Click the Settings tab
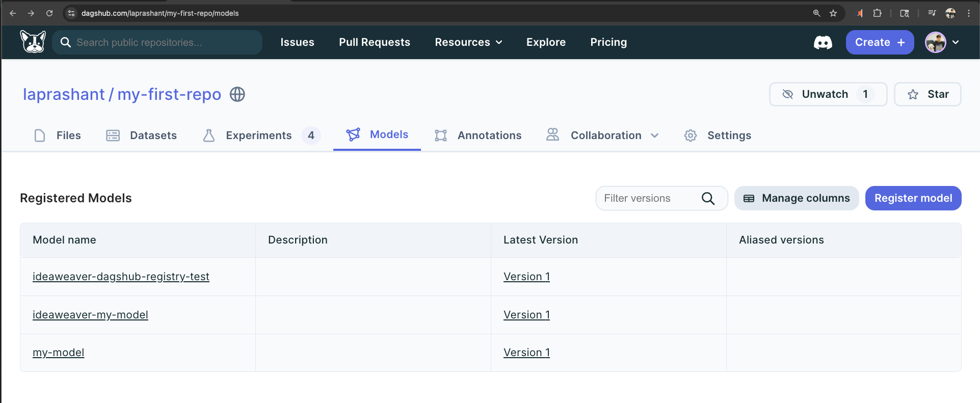Viewport: 980px width, 403px height. 718,136
